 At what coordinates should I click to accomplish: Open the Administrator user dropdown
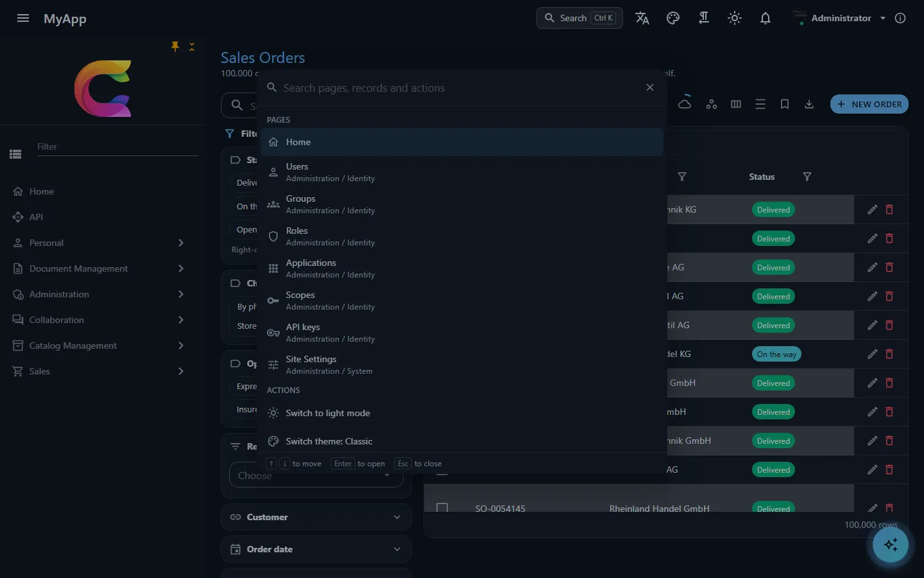[839, 18]
